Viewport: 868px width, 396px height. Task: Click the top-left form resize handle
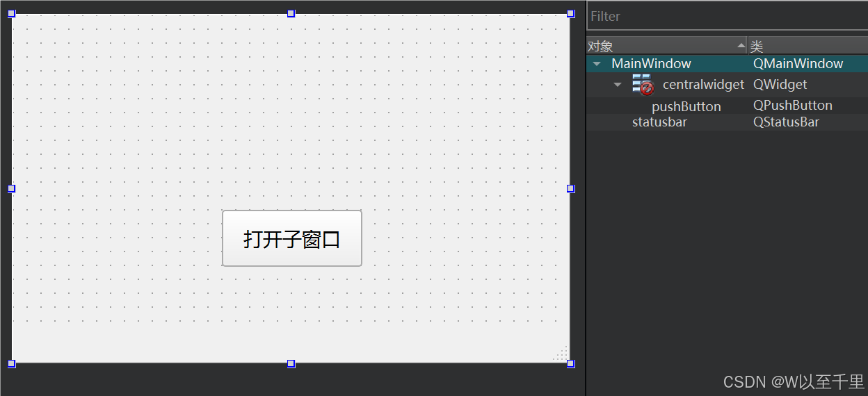pyautogui.click(x=12, y=13)
